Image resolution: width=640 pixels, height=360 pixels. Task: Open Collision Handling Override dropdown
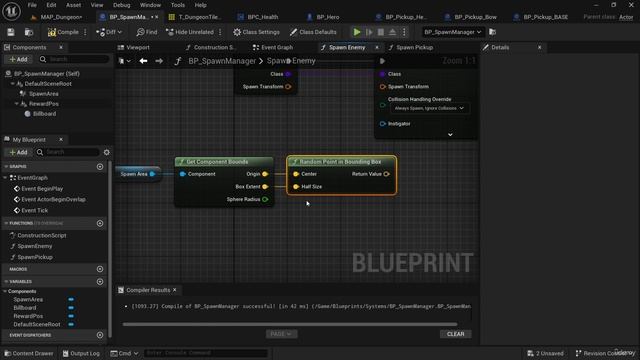click(429, 108)
